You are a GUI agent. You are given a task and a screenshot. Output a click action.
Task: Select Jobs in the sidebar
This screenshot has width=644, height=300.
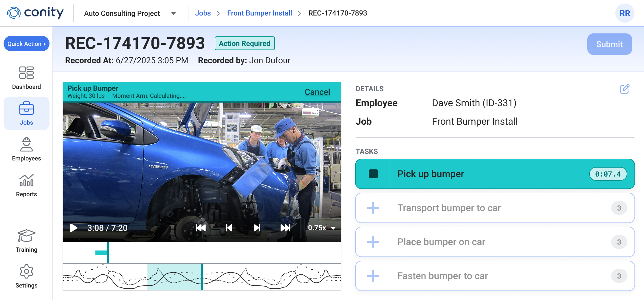click(x=27, y=113)
